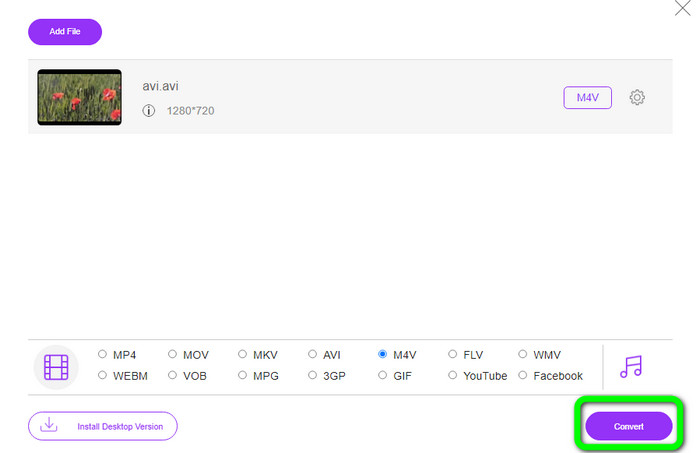Choose MP4 output format
Image resolution: width=700 pixels, height=453 pixels.
click(103, 354)
